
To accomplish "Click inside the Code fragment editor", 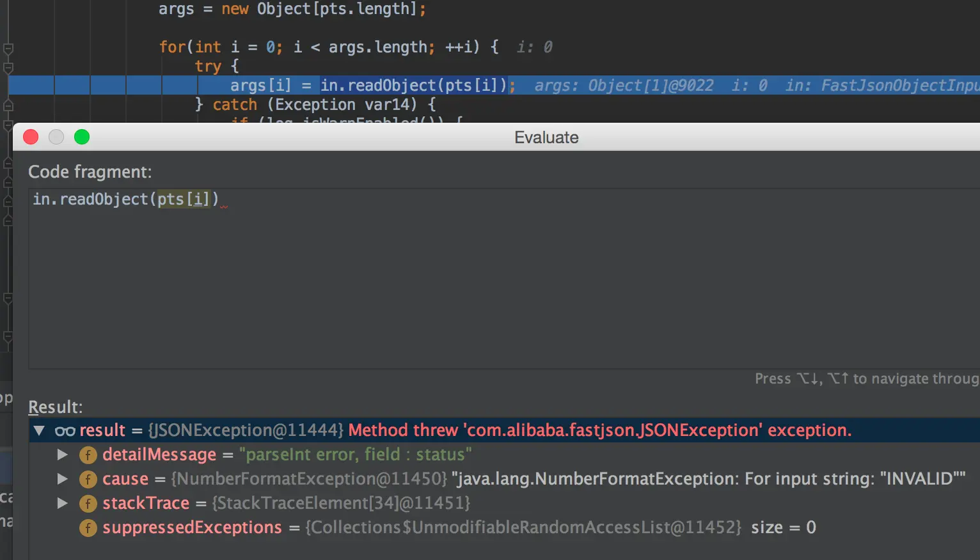I will 504,278.
